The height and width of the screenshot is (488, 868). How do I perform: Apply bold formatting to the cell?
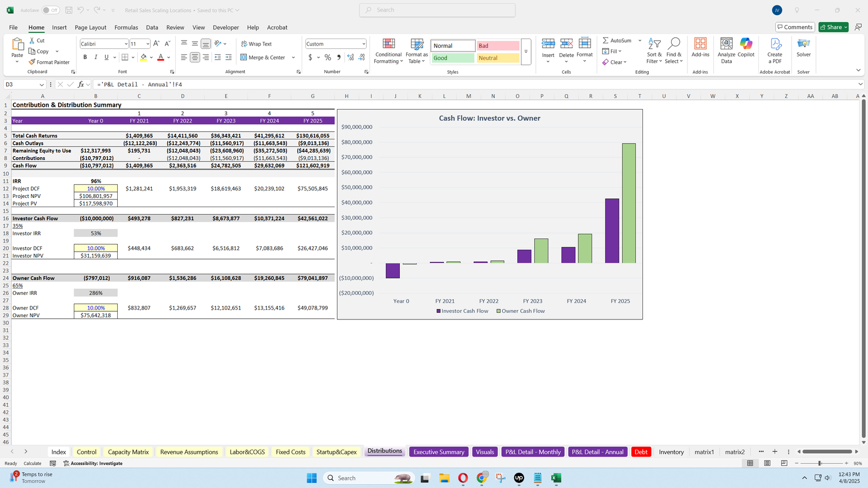pyautogui.click(x=85, y=57)
